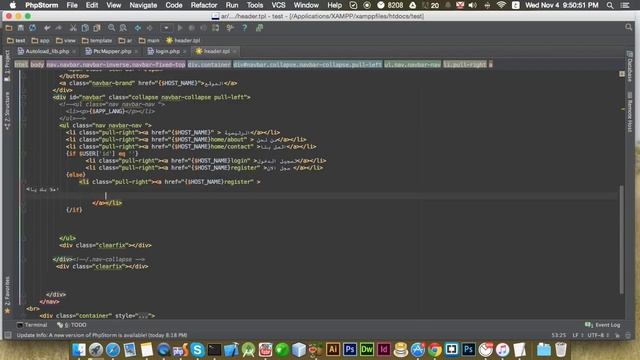Open the Code menu
This screenshot has width=640, height=360.
pyautogui.click(x=174, y=5)
